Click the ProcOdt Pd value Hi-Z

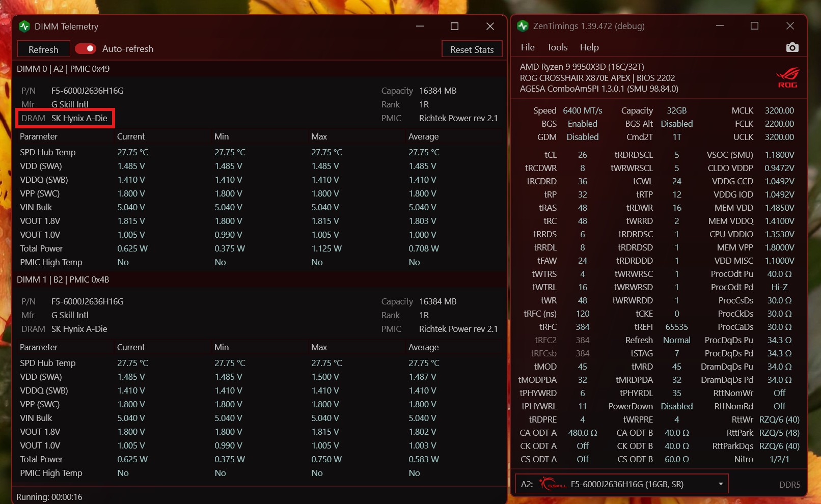point(780,288)
